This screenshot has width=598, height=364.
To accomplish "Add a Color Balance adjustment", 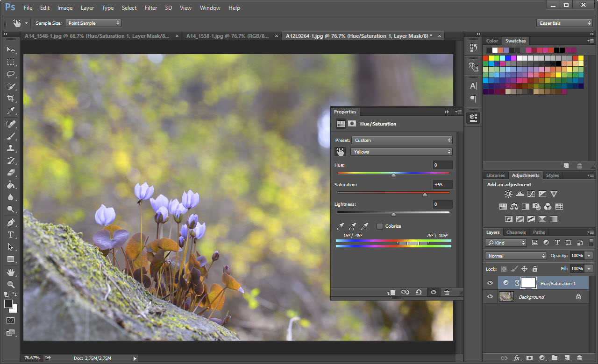I will pyautogui.click(x=514, y=207).
